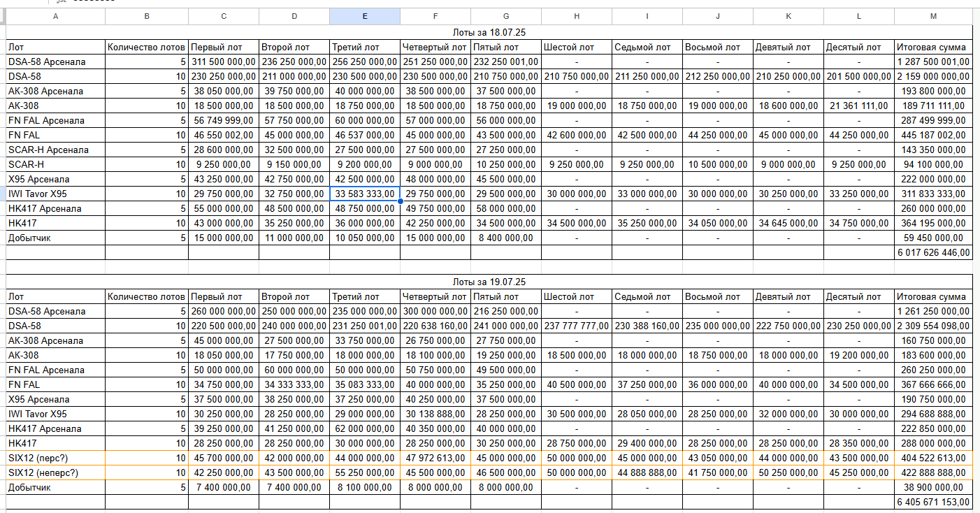Click the 'Лоты за 19.07.25' title cell

489,282
